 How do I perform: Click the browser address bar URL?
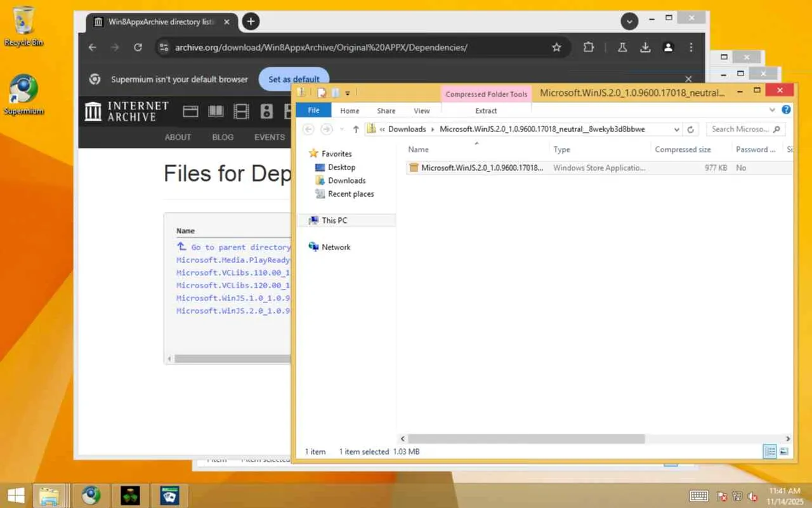coord(321,47)
